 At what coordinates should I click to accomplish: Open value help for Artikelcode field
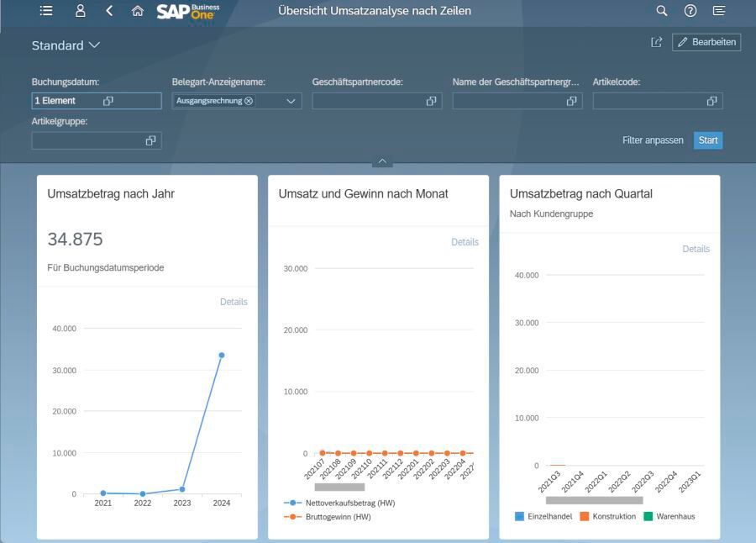pyautogui.click(x=712, y=100)
